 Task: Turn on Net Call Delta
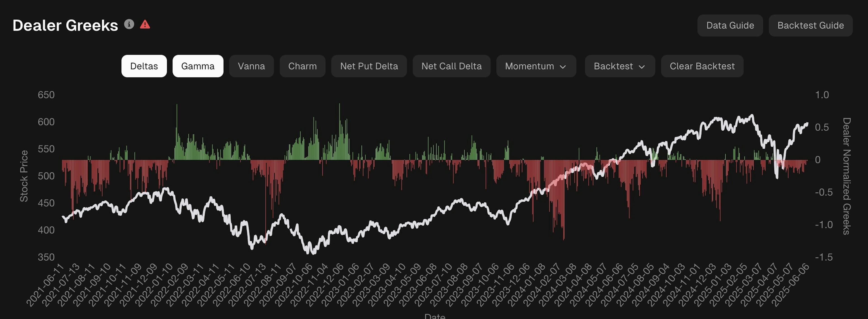coord(452,66)
